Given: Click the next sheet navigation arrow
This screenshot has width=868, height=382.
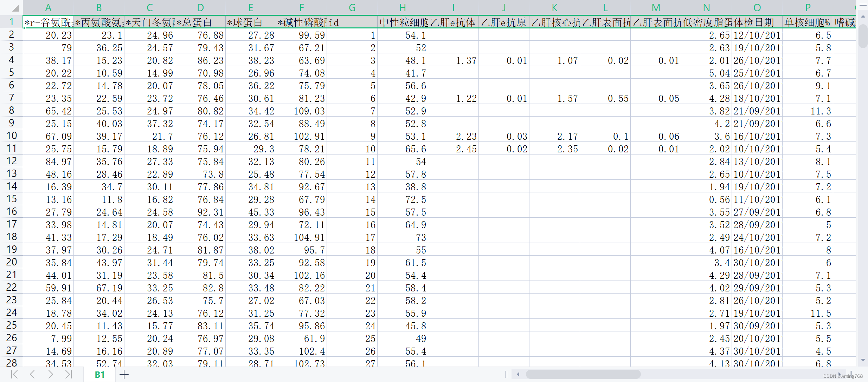Looking at the screenshot, I should [51, 374].
